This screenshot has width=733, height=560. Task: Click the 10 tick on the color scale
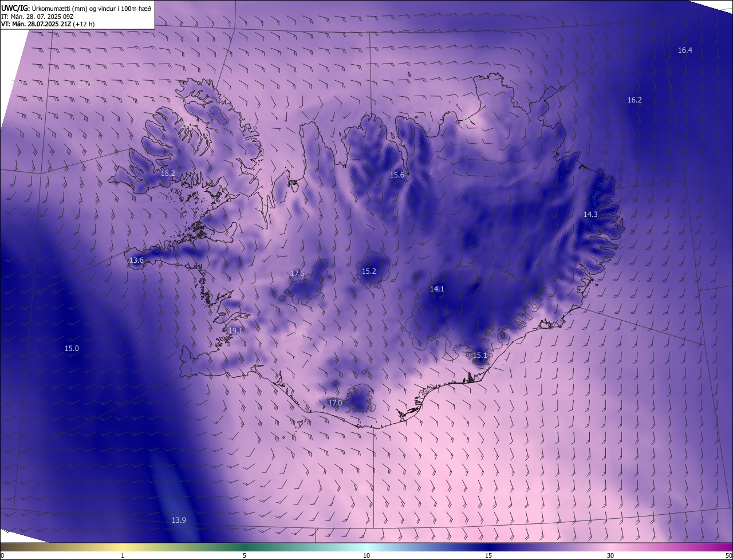pyautogui.click(x=366, y=556)
